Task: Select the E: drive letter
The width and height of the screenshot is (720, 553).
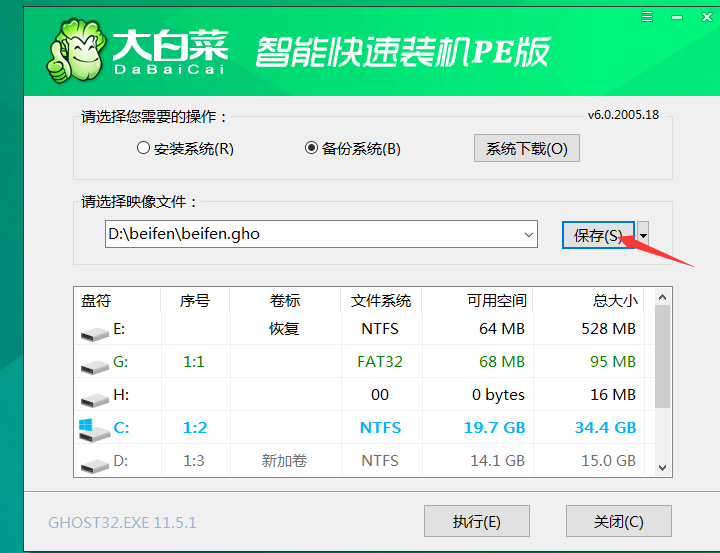Action: pos(119,329)
